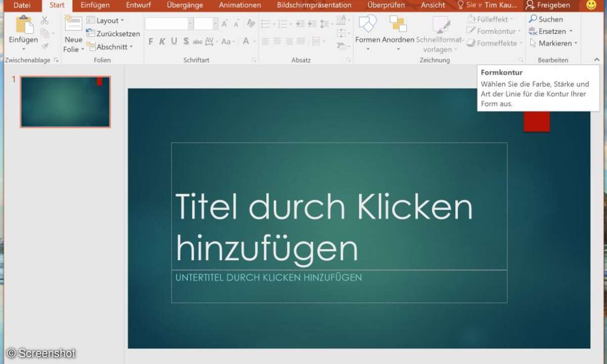The width and height of the screenshot is (607, 364).
Task: Toggle underline U formatting
Action: click(174, 41)
